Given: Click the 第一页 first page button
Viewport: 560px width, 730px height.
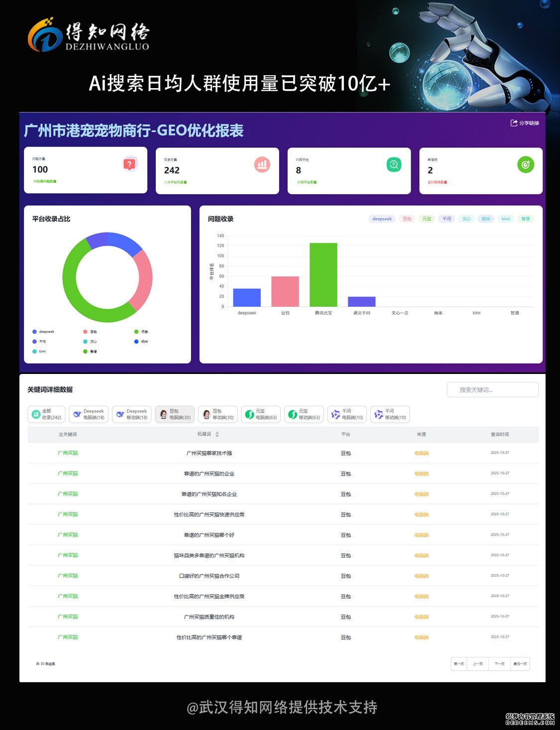Looking at the screenshot, I should [458, 664].
